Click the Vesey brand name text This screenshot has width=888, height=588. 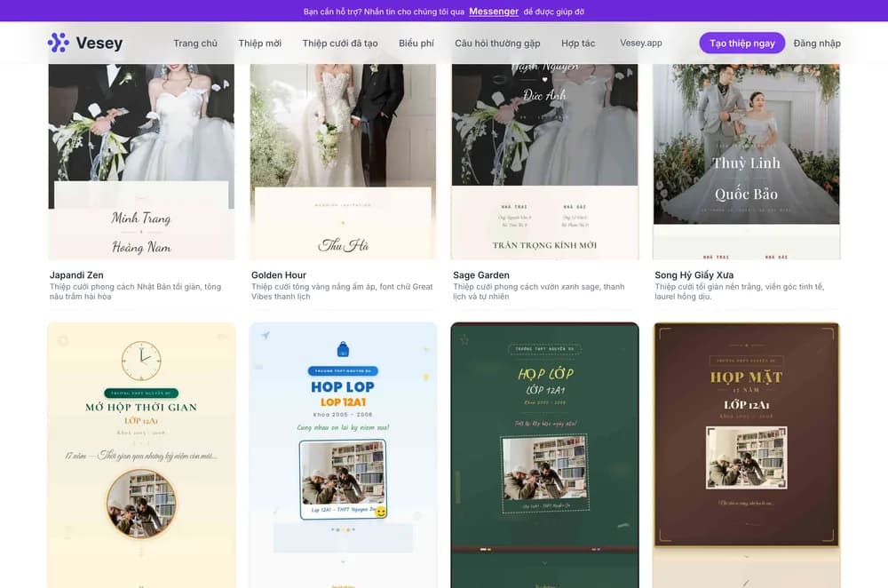tap(99, 43)
